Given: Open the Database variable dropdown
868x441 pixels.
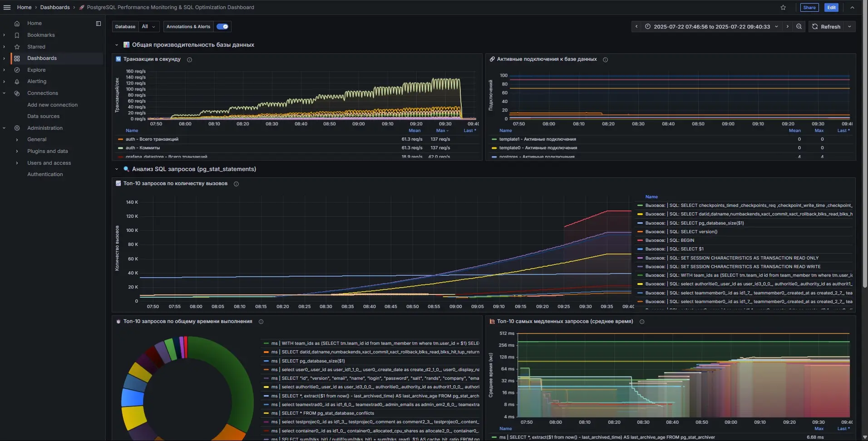Looking at the screenshot, I should tap(148, 27).
